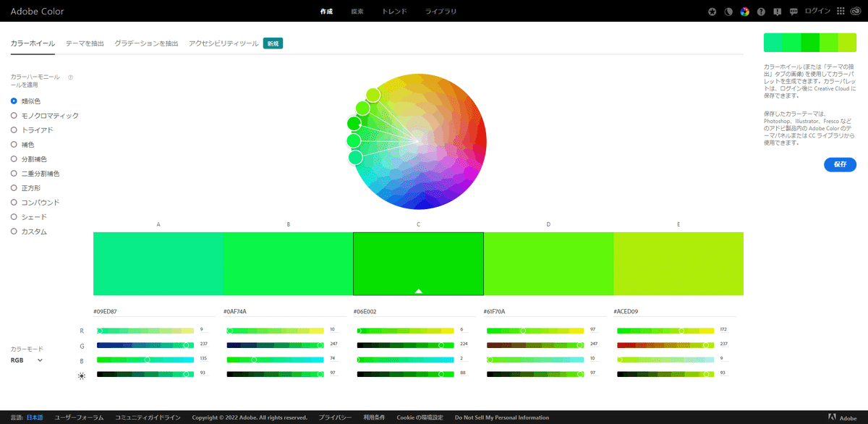The image size is (868, 424).
Task: Select color swatch E #ACED09
Action: coord(678,264)
